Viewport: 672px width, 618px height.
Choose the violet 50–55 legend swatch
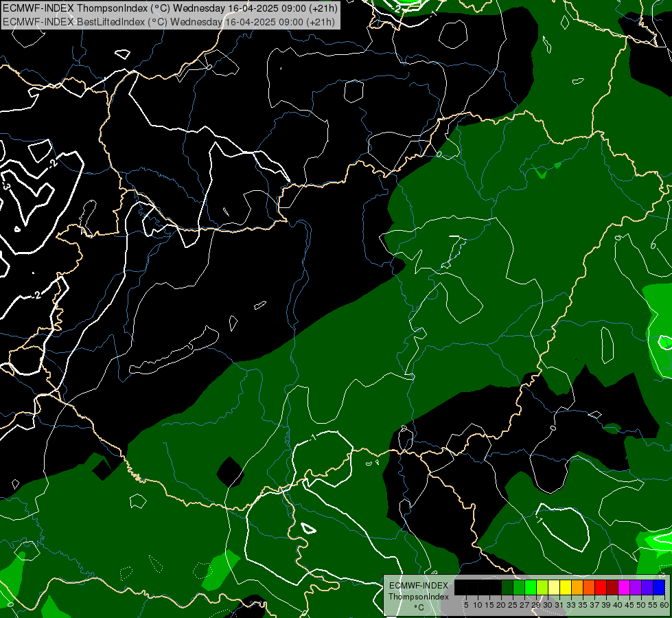[647, 587]
